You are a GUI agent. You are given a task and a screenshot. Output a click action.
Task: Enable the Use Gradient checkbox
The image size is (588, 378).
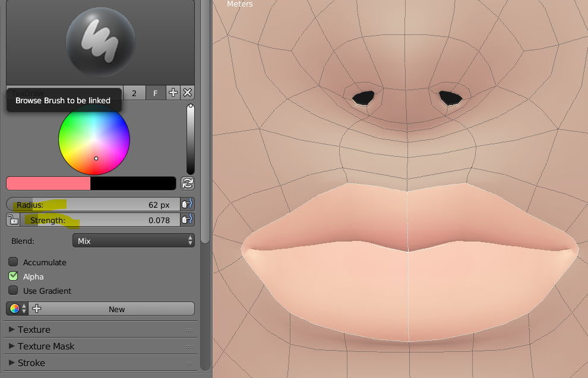[13, 290]
